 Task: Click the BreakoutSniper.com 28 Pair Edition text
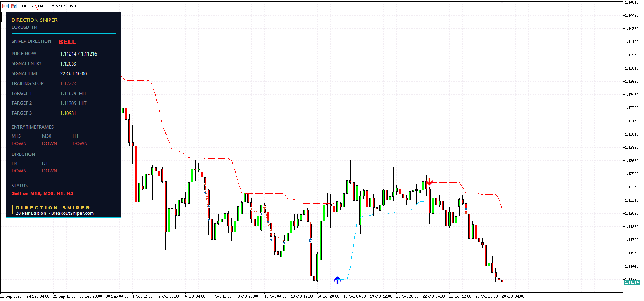coord(54,214)
